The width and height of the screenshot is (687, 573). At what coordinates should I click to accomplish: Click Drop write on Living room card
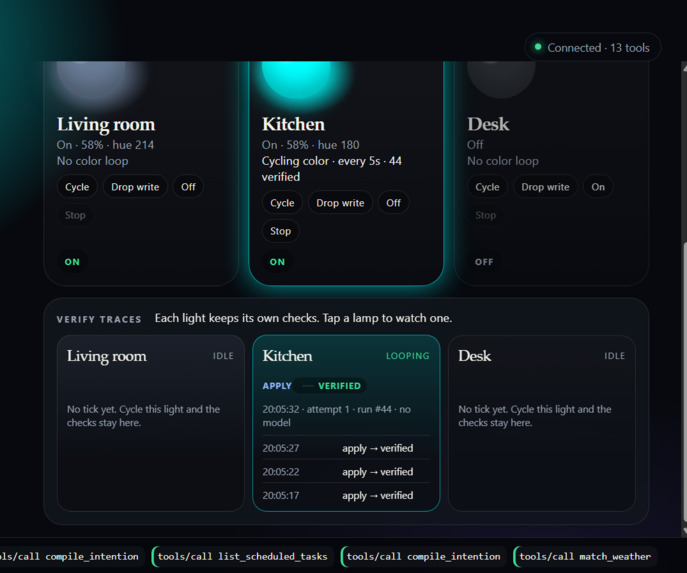135,187
